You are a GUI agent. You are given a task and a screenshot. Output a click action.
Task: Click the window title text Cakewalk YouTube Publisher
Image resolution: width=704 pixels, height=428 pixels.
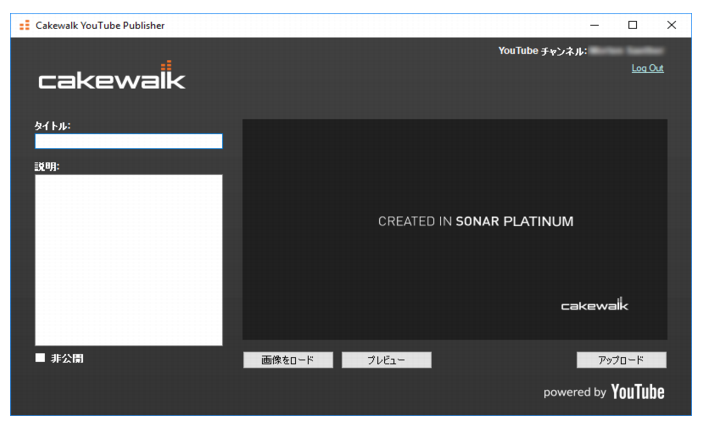[x=100, y=26]
